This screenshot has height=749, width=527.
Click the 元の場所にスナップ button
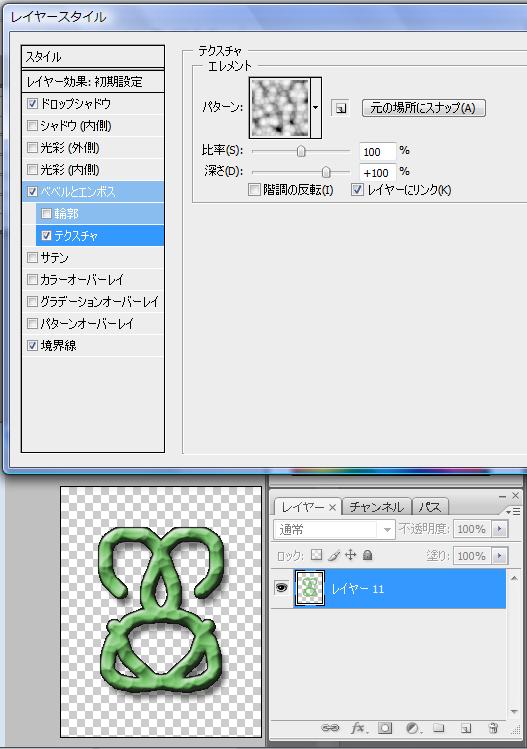click(423, 108)
